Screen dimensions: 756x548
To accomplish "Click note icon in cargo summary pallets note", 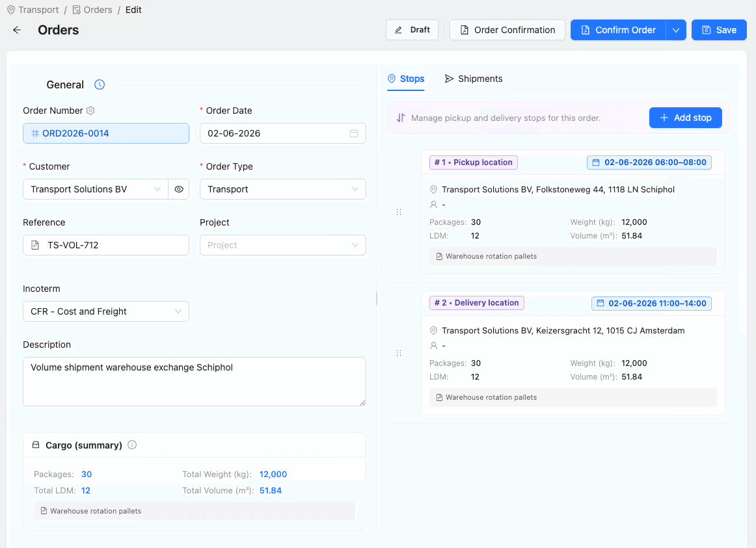I will pos(44,511).
